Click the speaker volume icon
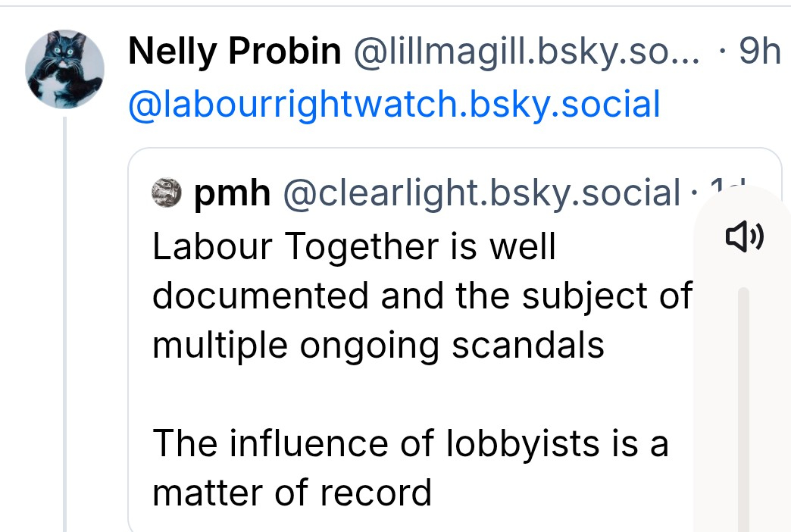This screenshot has width=791, height=532. coord(745,238)
